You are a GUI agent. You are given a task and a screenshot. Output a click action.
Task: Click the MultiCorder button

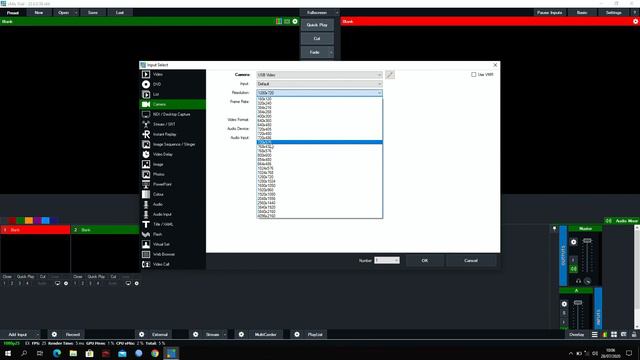265,334
